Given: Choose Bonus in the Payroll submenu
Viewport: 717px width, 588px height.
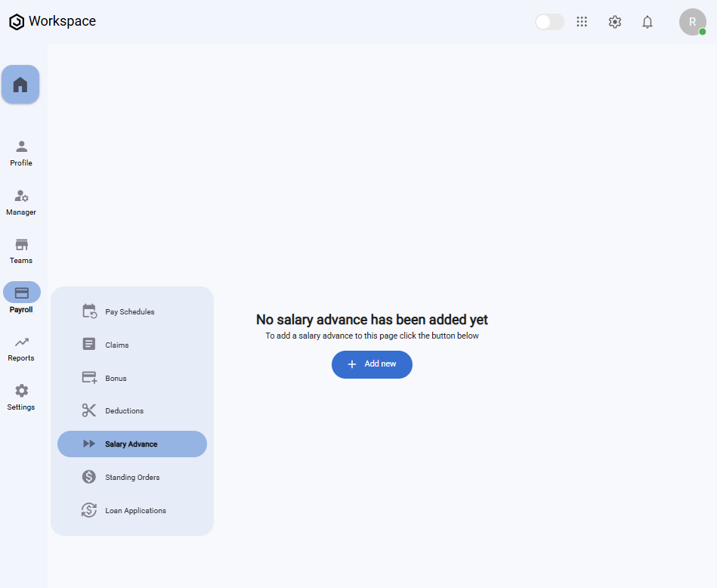Looking at the screenshot, I should click(116, 378).
